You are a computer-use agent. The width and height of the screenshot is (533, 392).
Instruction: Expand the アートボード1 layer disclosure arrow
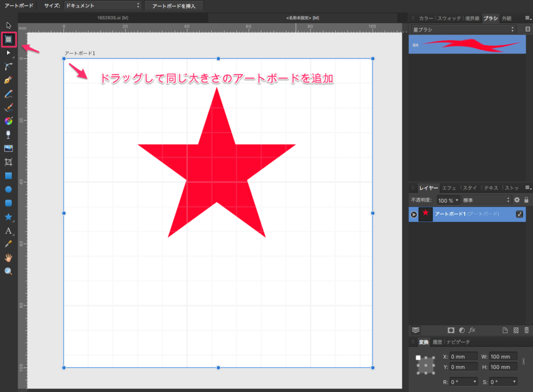point(414,214)
